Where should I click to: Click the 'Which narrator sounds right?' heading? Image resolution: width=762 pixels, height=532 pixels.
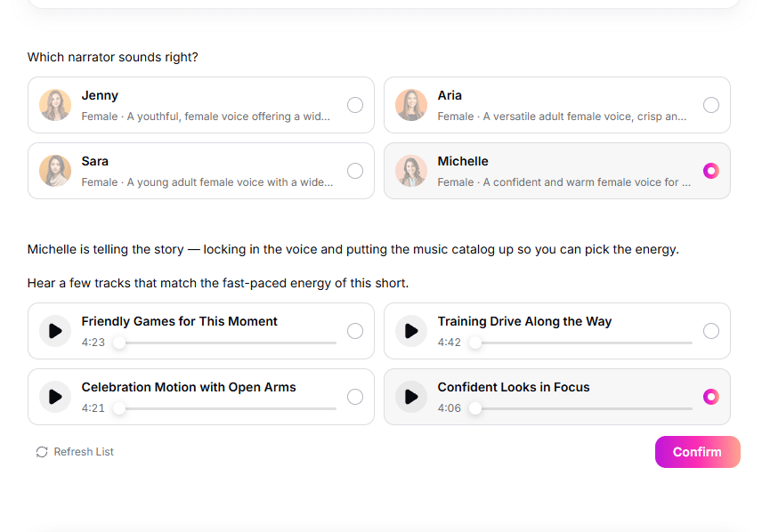tap(113, 57)
